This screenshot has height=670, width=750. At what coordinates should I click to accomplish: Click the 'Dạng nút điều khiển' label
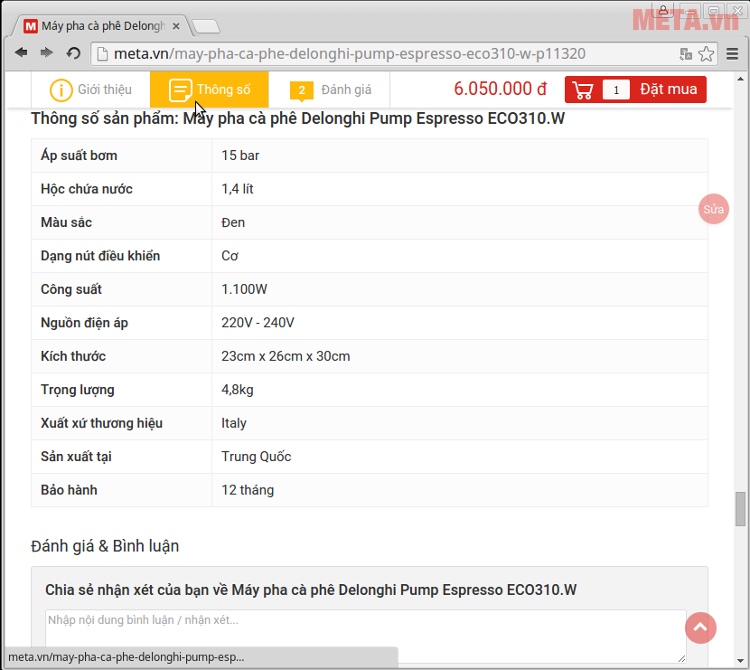point(100,256)
